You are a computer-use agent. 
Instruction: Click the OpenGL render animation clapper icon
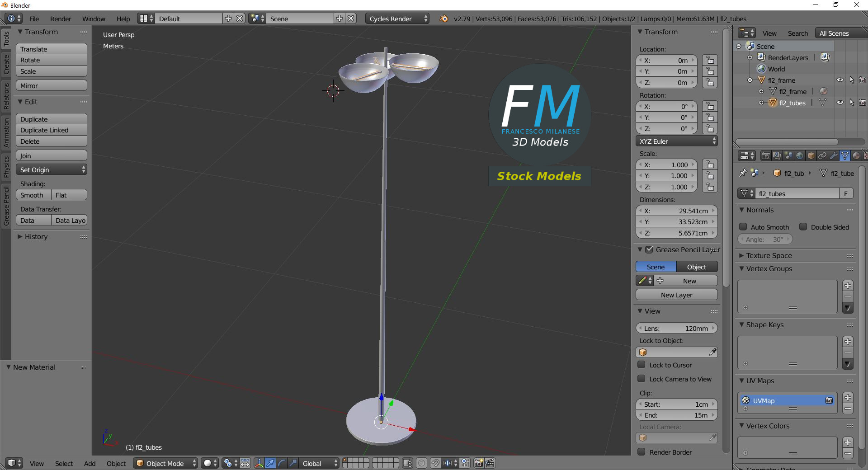pos(490,463)
